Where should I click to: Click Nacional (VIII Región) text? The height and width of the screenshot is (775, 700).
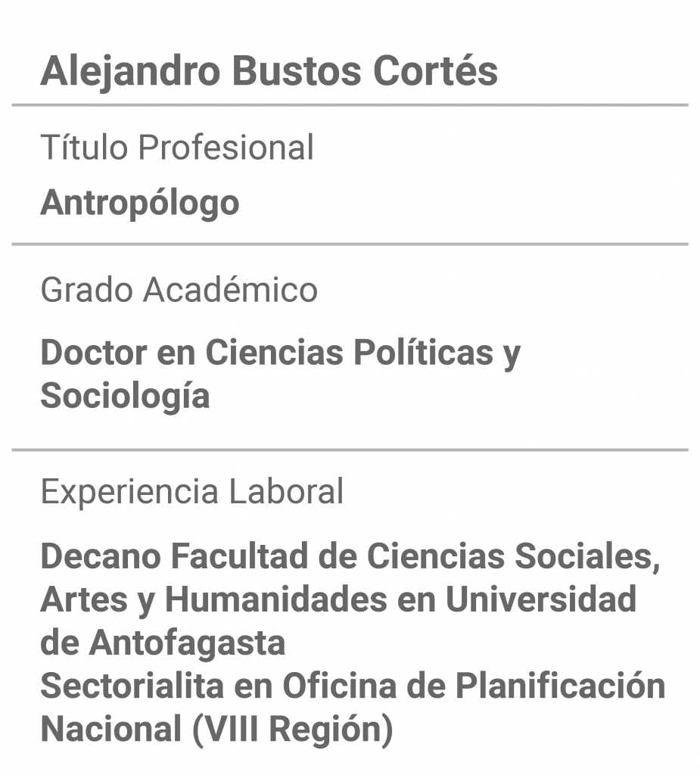[x=216, y=730]
